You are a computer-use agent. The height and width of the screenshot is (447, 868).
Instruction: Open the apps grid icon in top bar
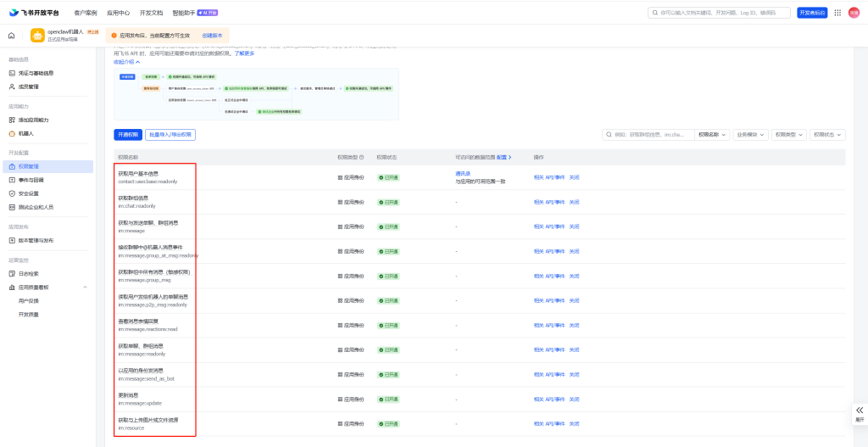click(837, 13)
